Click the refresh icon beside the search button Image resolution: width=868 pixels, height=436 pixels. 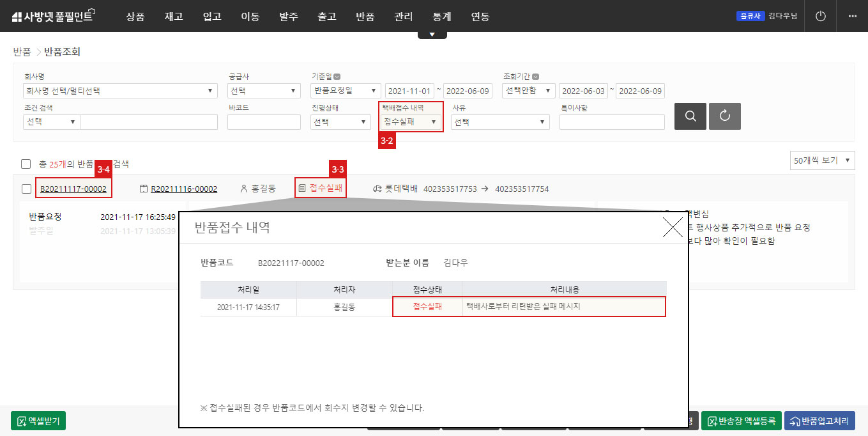click(x=724, y=116)
